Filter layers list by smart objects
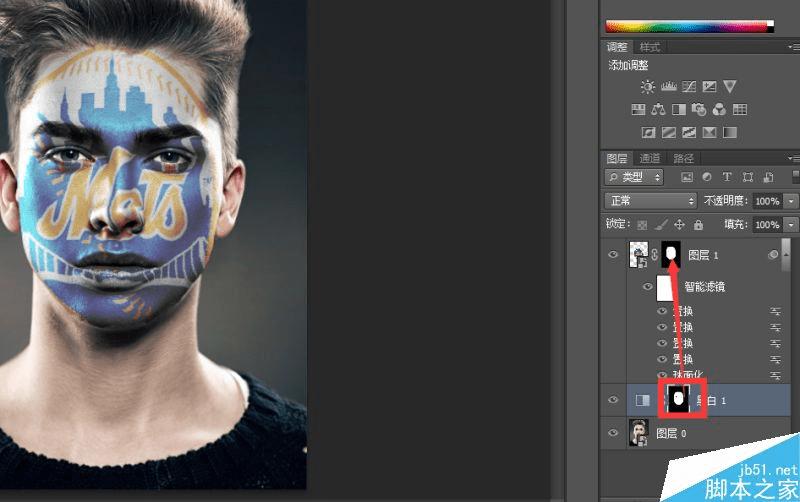Screen dimensions: 800x502 (768, 177)
